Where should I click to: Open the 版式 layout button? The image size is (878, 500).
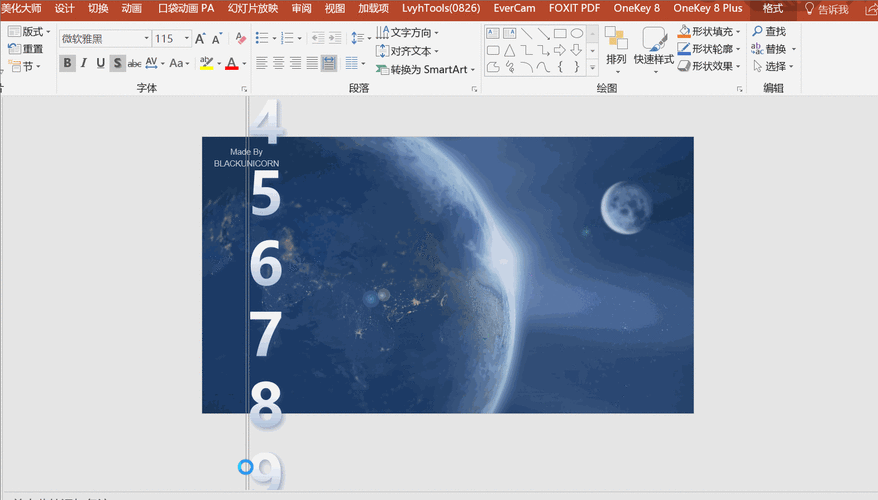pos(30,31)
